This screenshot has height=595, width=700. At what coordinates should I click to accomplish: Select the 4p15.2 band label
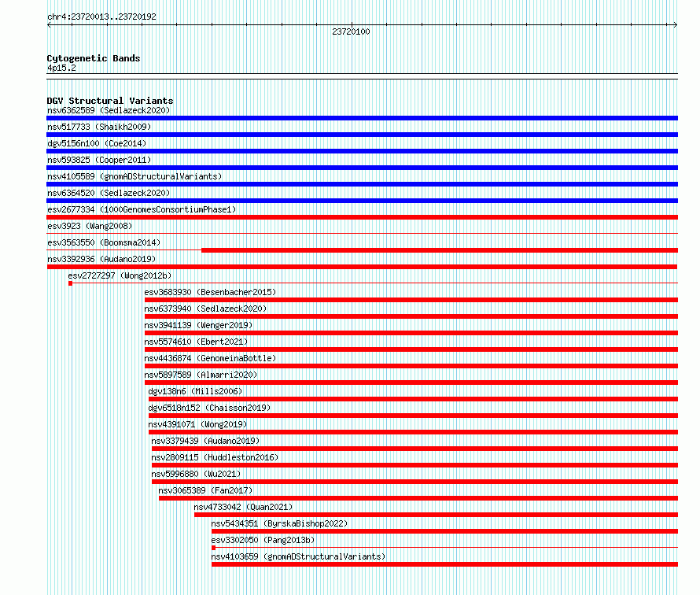click(61, 68)
